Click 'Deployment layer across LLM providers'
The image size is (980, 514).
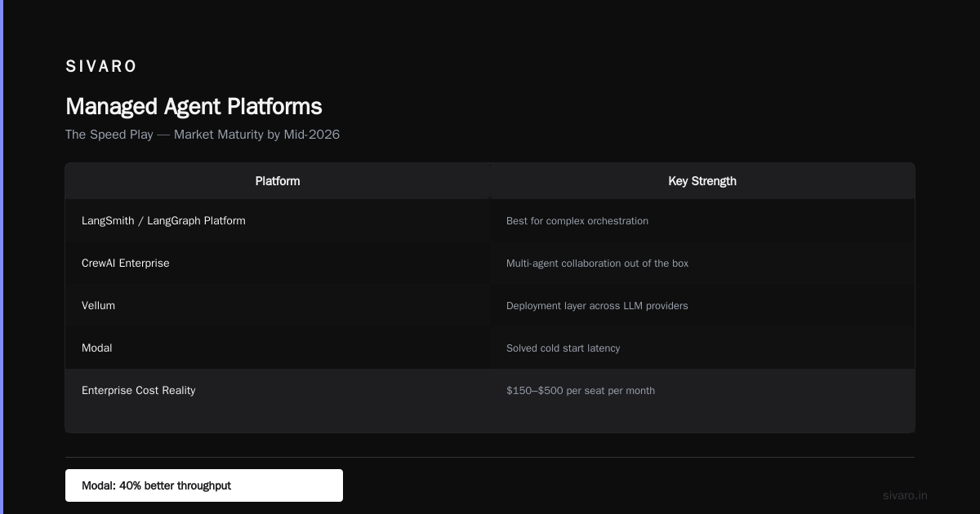[597, 306]
